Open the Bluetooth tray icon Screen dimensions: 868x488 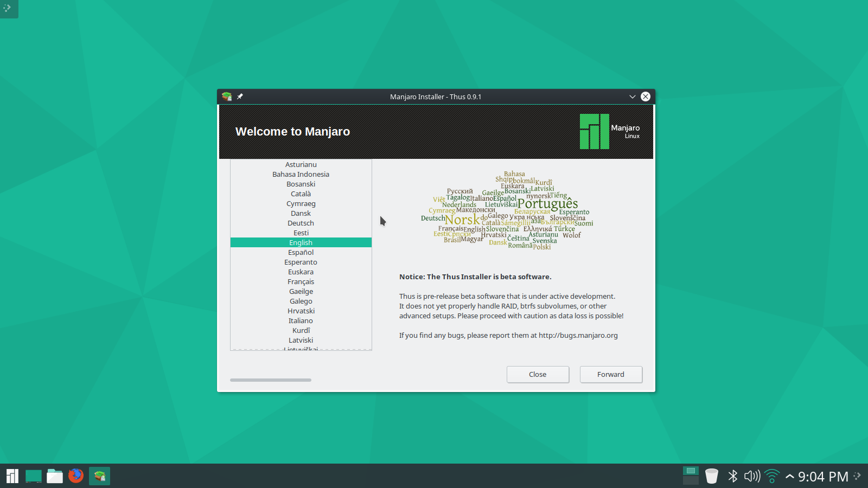point(732,476)
